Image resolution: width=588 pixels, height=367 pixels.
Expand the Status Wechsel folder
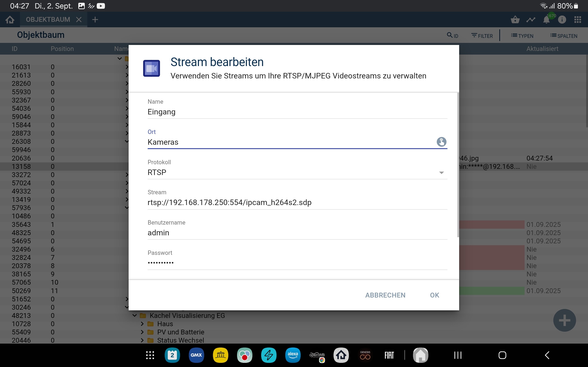(142, 340)
